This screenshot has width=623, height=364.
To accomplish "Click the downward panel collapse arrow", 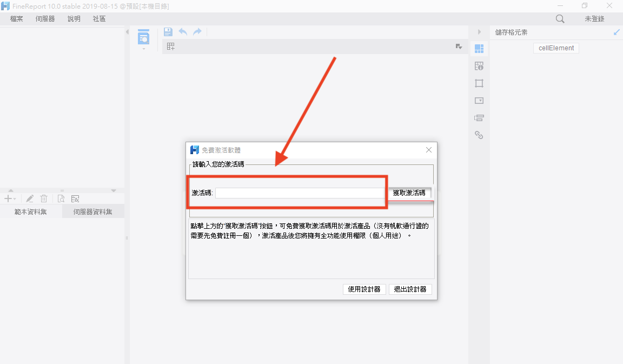I will point(114,191).
